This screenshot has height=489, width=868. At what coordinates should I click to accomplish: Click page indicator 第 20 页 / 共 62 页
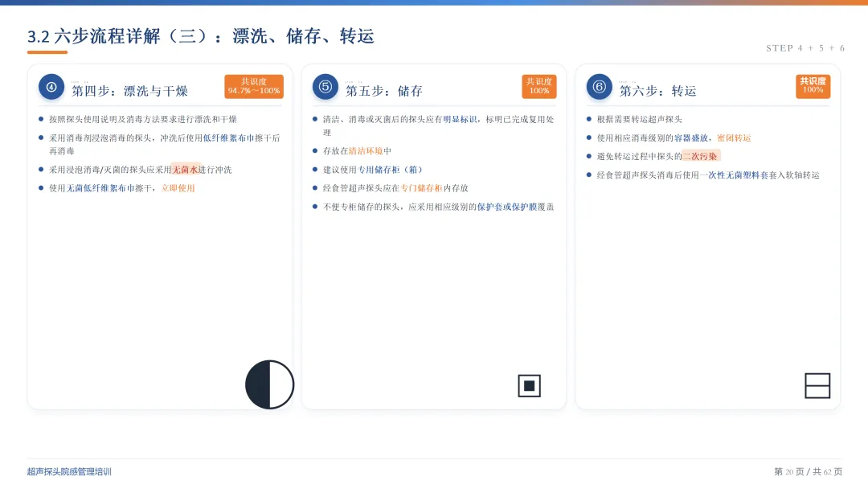click(x=809, y=472)
